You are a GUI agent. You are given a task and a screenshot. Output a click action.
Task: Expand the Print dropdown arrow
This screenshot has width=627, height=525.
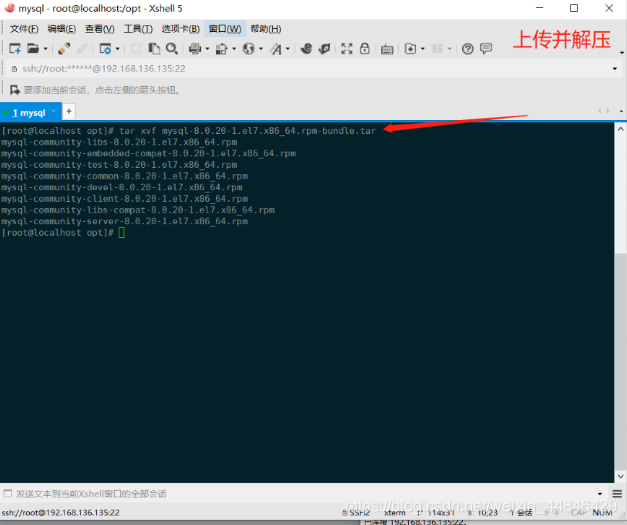(x=207, y=49)
